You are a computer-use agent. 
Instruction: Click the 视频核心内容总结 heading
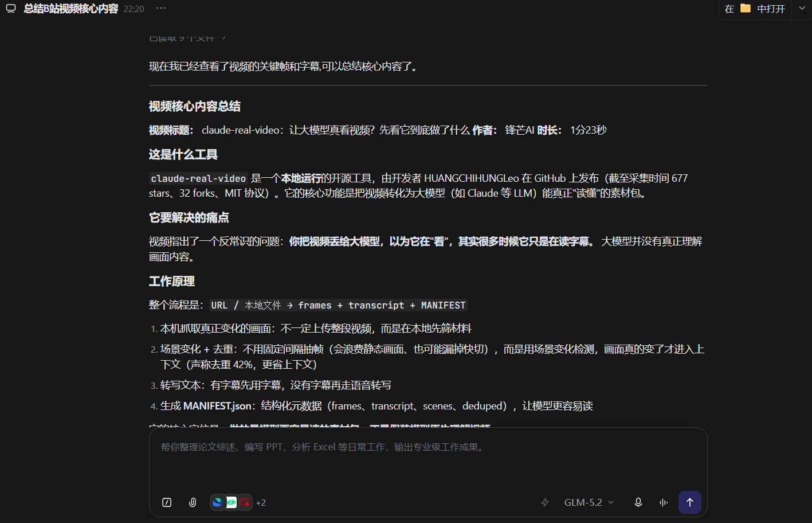pyautogui.click(x=195, y=106)
